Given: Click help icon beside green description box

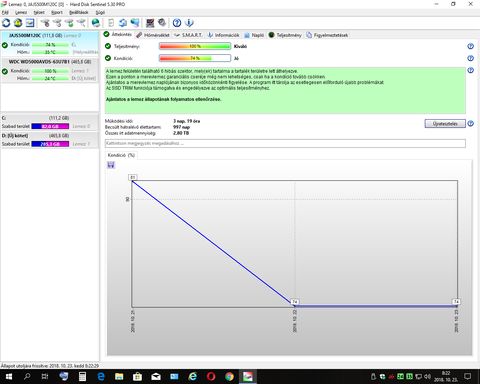Looking at the screenshot, I should point(470,70).
